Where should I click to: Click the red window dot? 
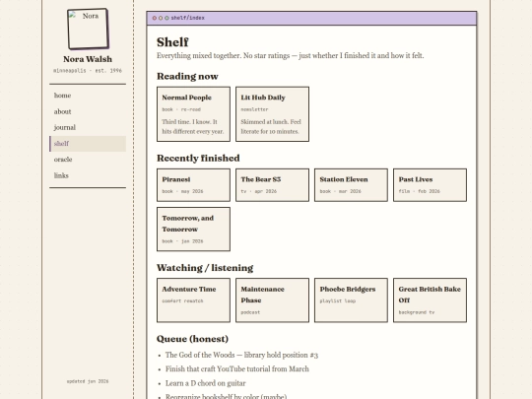pyautogui.click(x=155, y=18)
